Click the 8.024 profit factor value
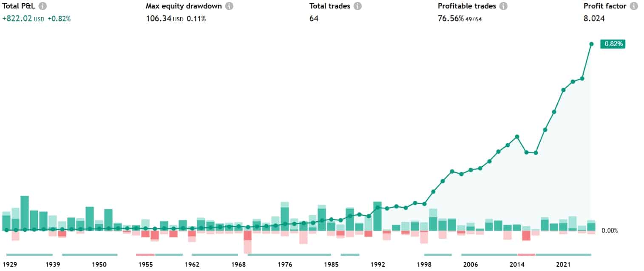Screen dimensions: 644x271 pyautogui.click(x=594, y=18)
